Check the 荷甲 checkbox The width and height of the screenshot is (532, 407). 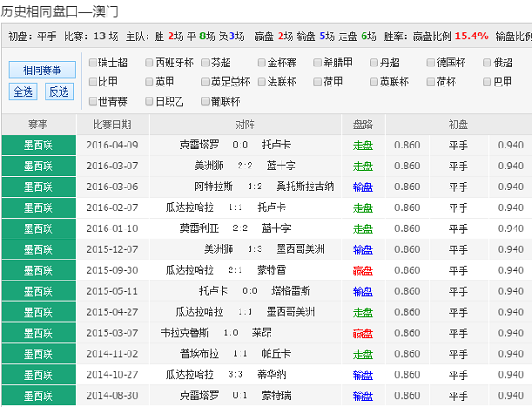click(318, 82)
